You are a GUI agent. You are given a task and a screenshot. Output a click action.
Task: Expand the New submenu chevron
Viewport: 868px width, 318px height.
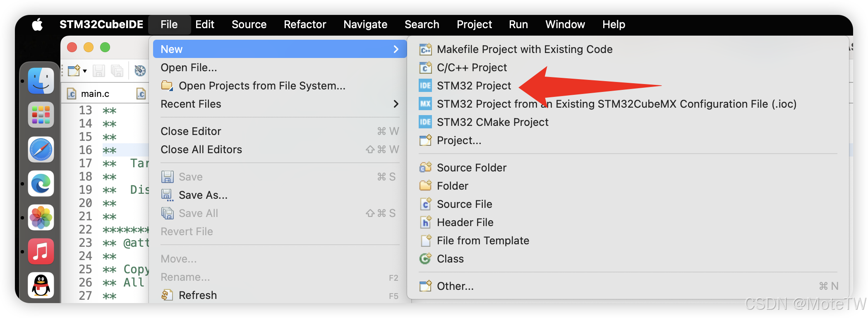(x=396, y=49)
